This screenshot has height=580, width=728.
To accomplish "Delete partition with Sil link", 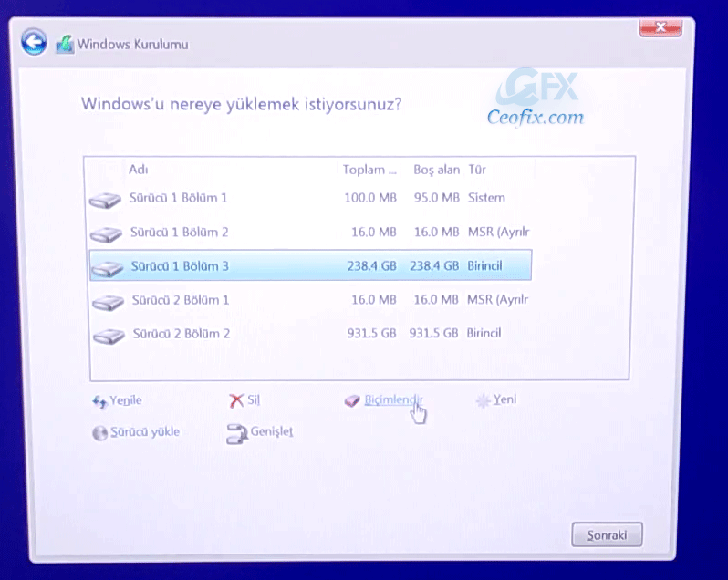I will [254, 399].
